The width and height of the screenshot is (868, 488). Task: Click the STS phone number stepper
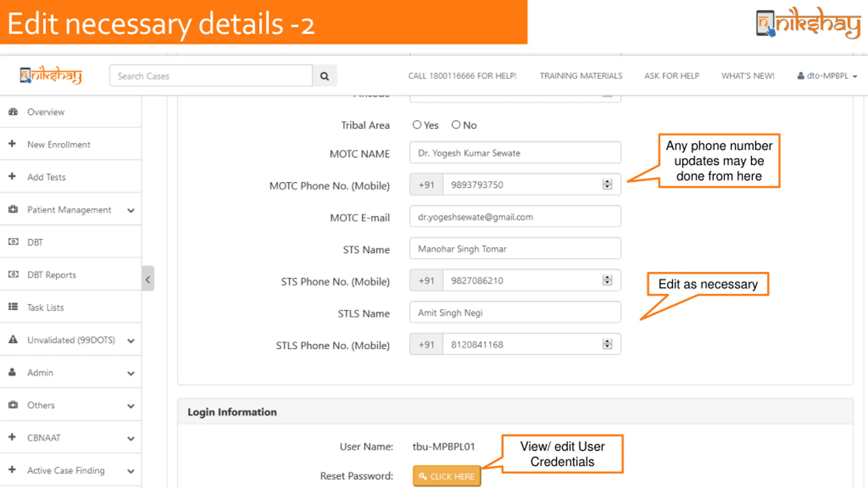(x=607, y=280)
